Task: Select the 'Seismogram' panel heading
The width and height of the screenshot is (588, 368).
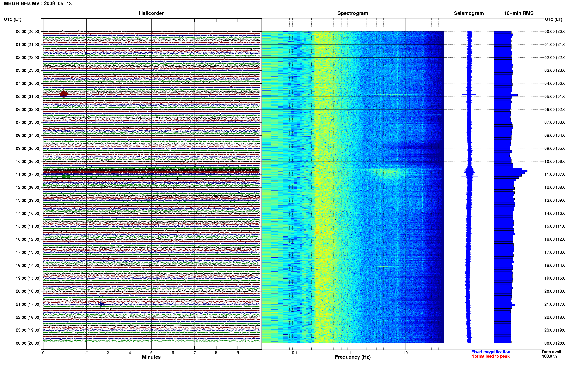Action: point(469,13)
